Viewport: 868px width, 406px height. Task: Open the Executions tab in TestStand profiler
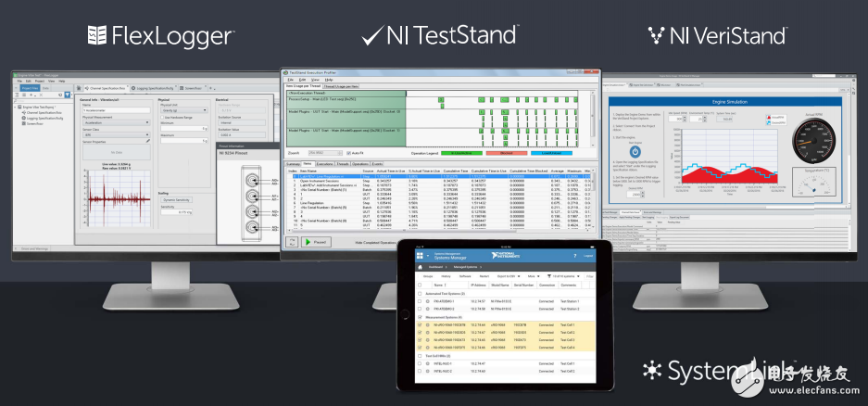(x=325, y=163)
